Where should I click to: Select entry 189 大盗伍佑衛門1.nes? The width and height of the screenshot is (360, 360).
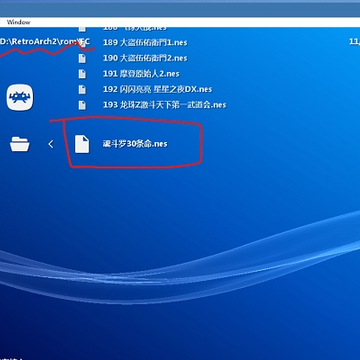pos(145,43)
